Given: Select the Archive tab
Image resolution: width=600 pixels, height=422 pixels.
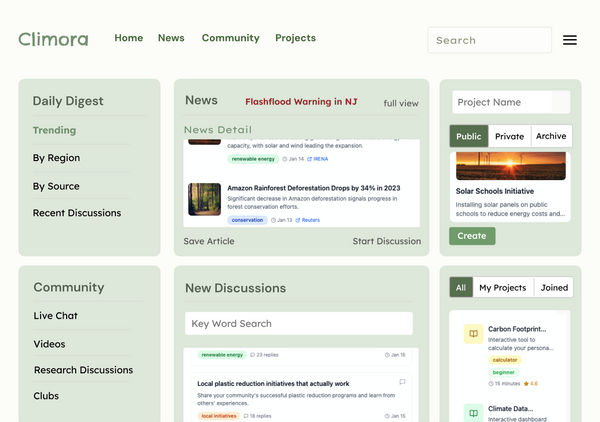Looking at the screenshot, I should [x=551, y=136].
